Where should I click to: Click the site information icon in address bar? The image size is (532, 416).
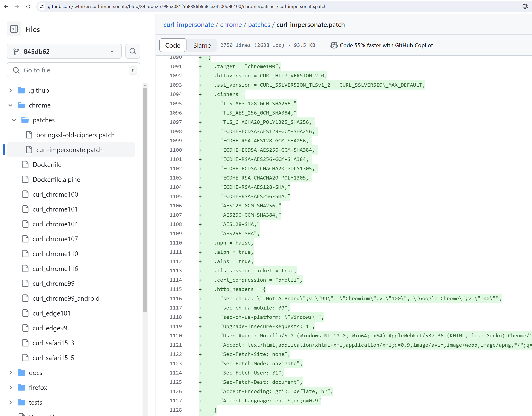[42, 7]
